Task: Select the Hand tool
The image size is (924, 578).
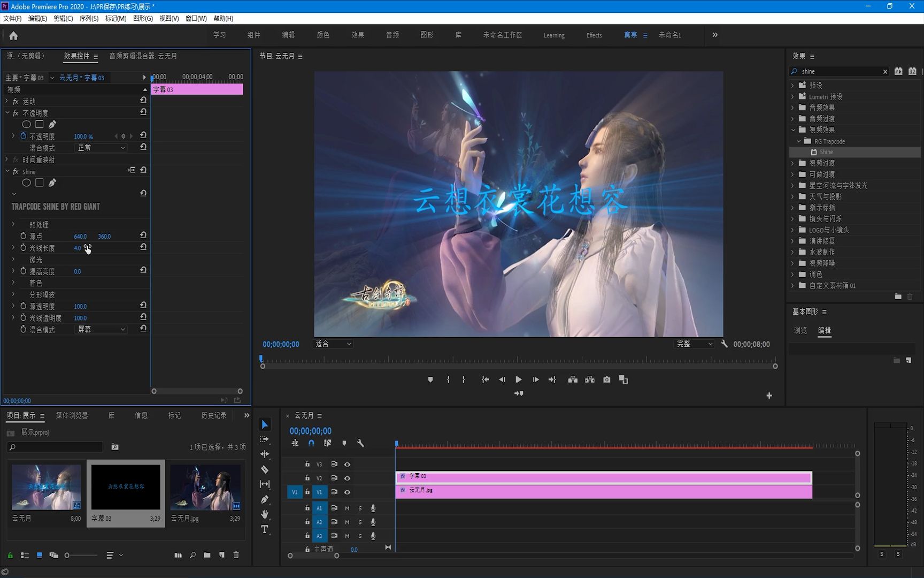Action: [x=265, y=514]
